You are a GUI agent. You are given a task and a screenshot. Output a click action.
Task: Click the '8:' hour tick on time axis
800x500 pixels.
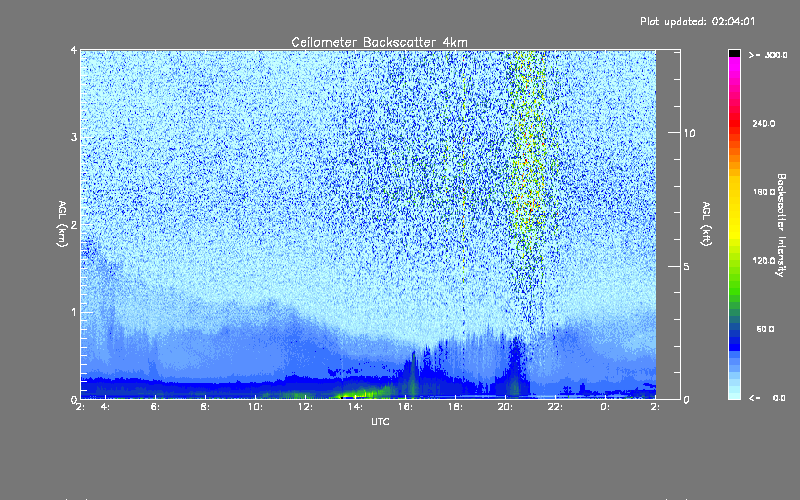205,407
